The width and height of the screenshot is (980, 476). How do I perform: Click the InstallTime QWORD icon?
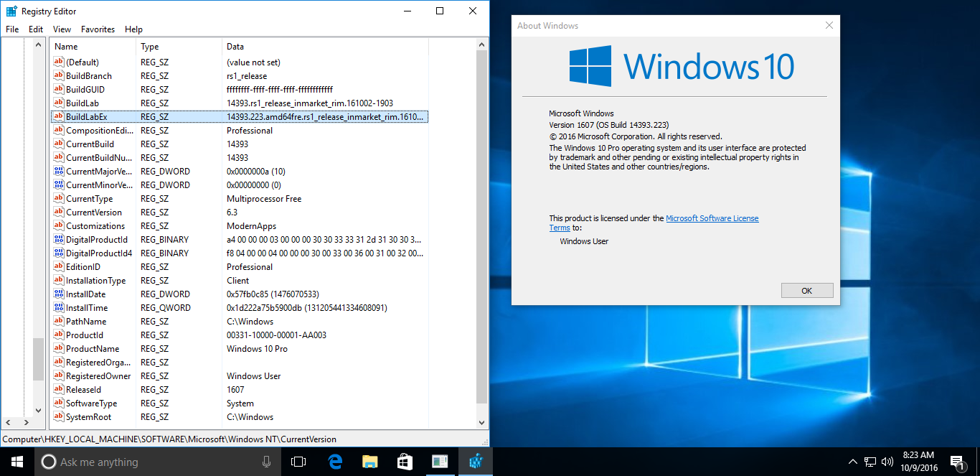click(59, 308)
